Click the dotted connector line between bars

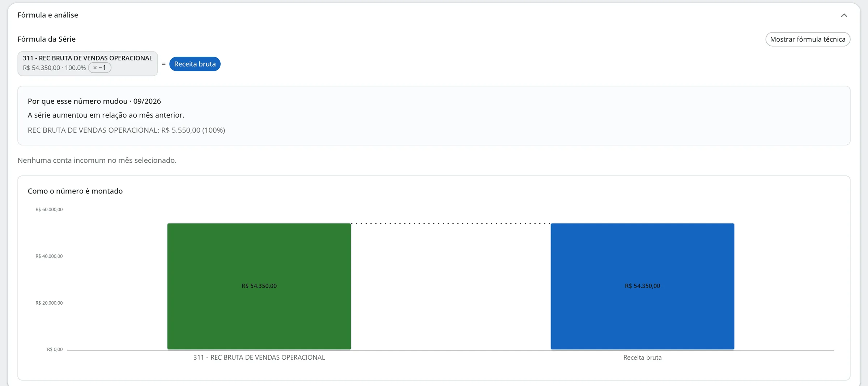451,224
